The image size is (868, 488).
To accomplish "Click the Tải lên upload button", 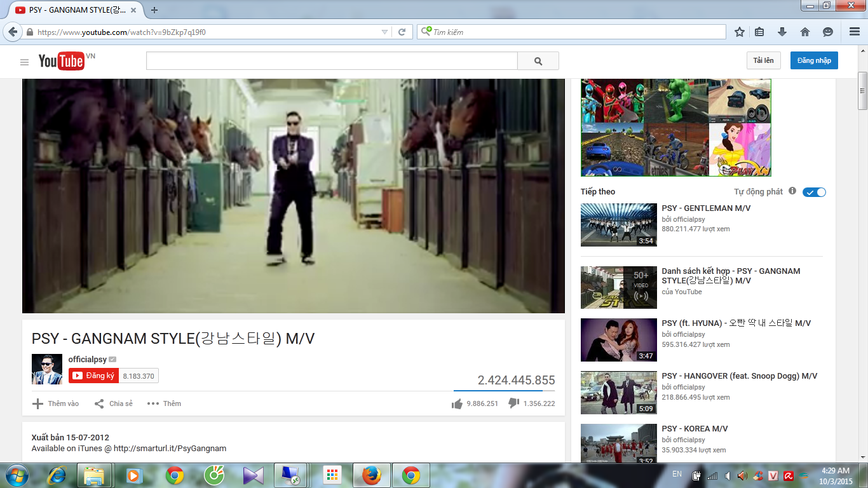I will pyautogui.click(x=763, y=60).
